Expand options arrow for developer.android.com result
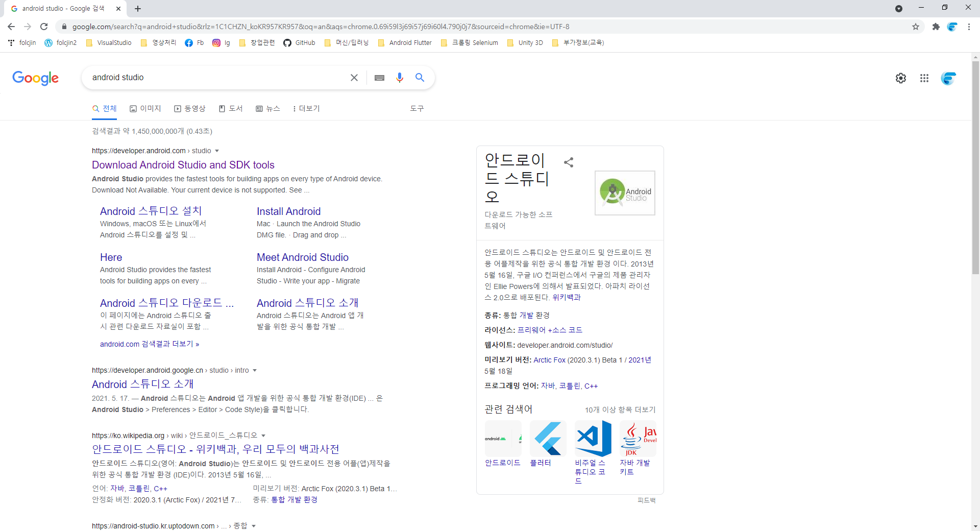Screen dimensions: 980x531 point(217,151)
